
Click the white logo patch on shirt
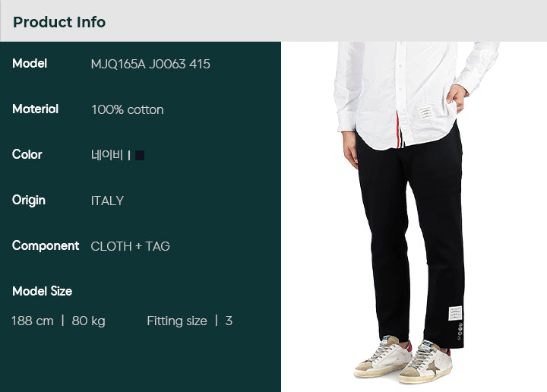[425, 112]
